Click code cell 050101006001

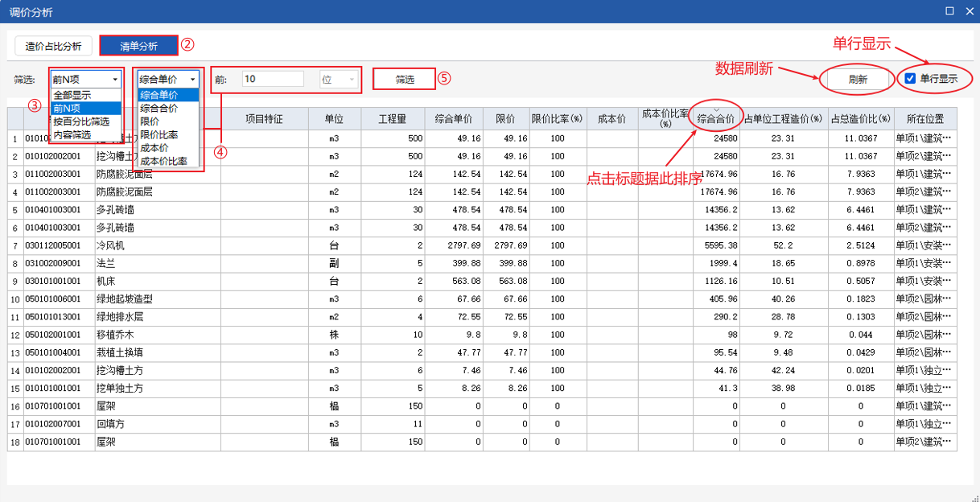click(x=59, y=299)
